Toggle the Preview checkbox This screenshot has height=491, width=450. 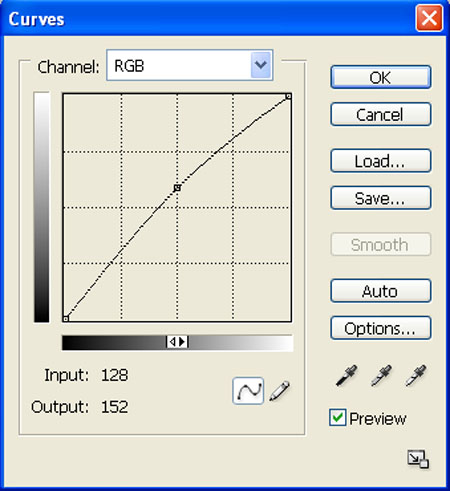337,417
